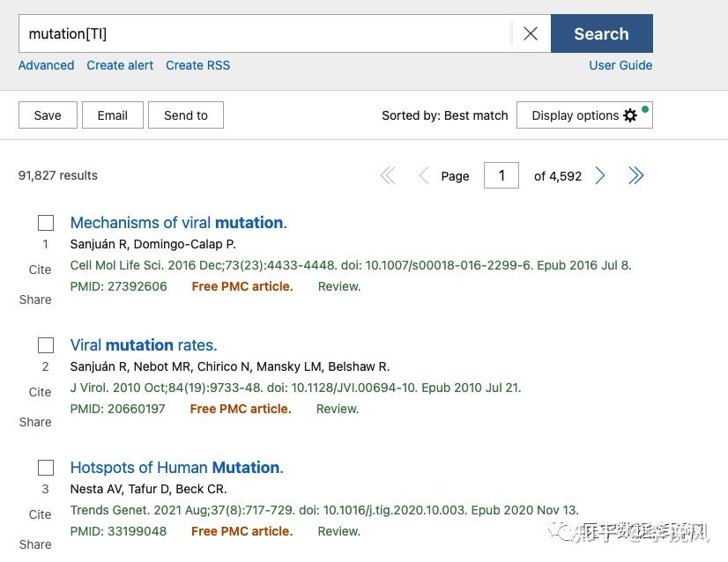Check the box for 'Mechanisms of viral mutation'
This screenshot has width=728, height=562.
tap(45, 222)
